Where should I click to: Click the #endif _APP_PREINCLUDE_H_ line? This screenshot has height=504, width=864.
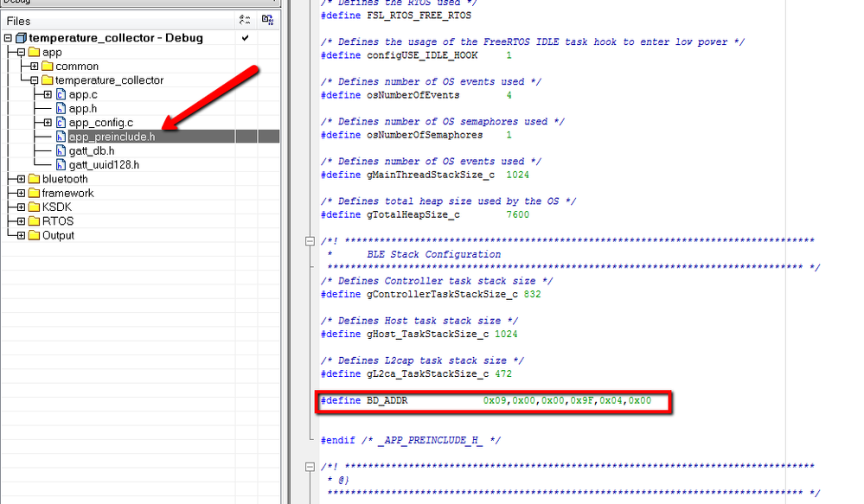coord(411,440)
